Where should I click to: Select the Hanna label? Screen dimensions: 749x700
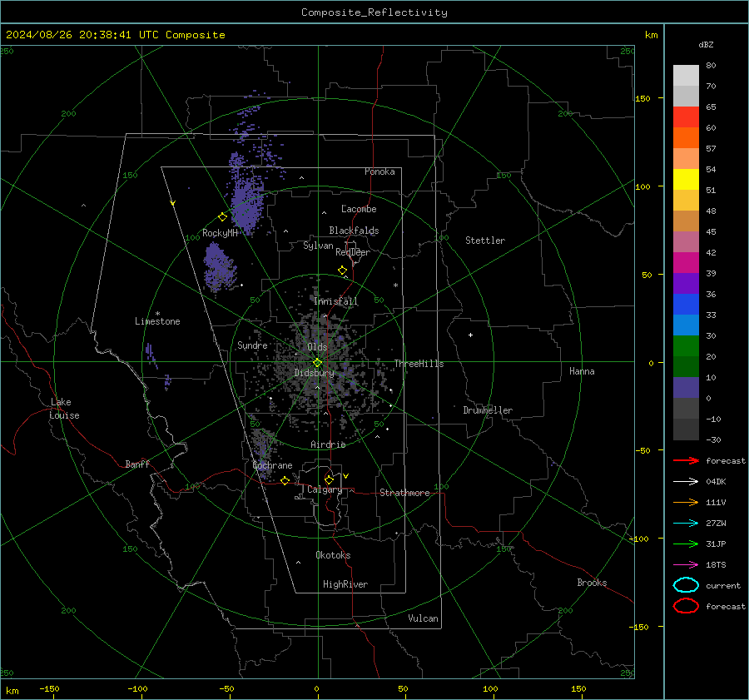tap(582, 371)
